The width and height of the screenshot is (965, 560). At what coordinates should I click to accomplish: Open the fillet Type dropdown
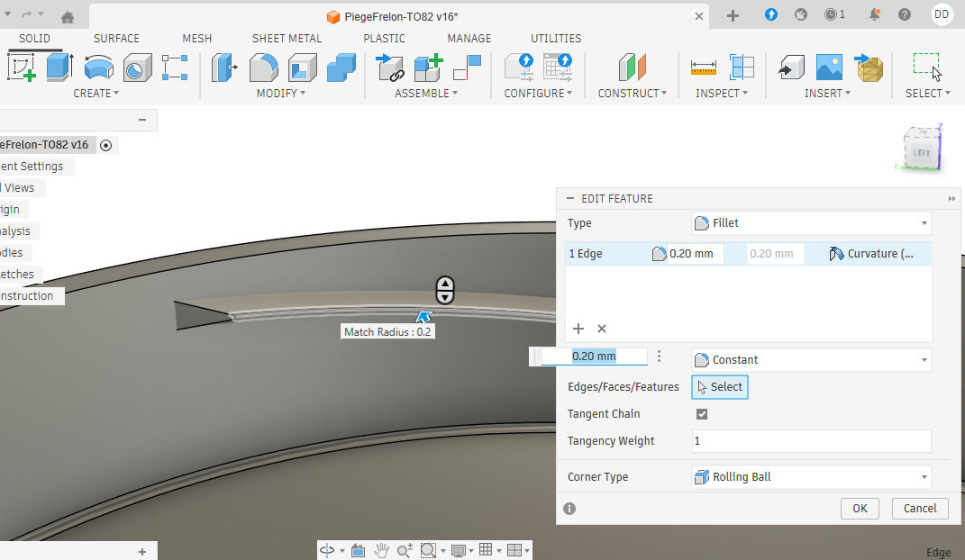click(810, 223)
